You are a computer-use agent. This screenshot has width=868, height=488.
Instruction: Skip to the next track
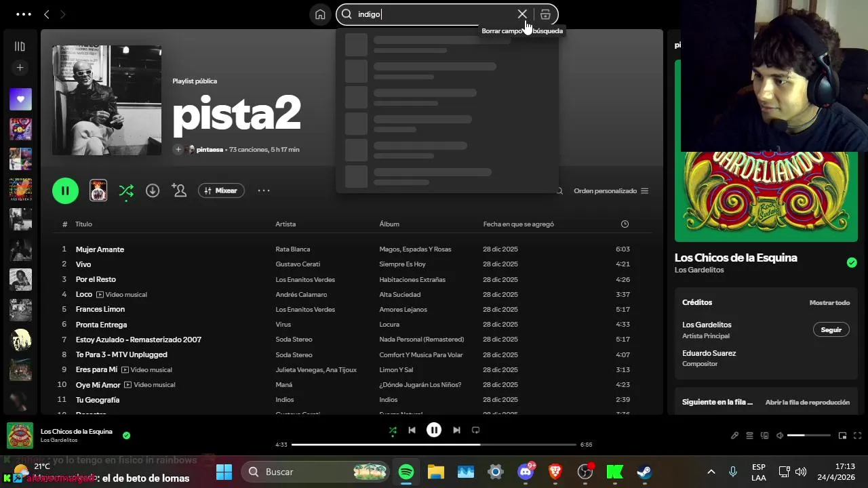pos(456,430)
